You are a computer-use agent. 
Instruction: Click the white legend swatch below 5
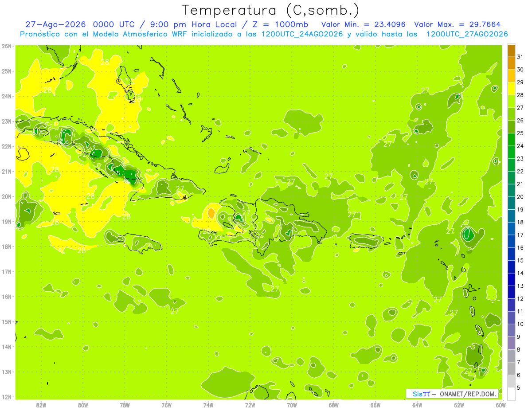point(511,394)
